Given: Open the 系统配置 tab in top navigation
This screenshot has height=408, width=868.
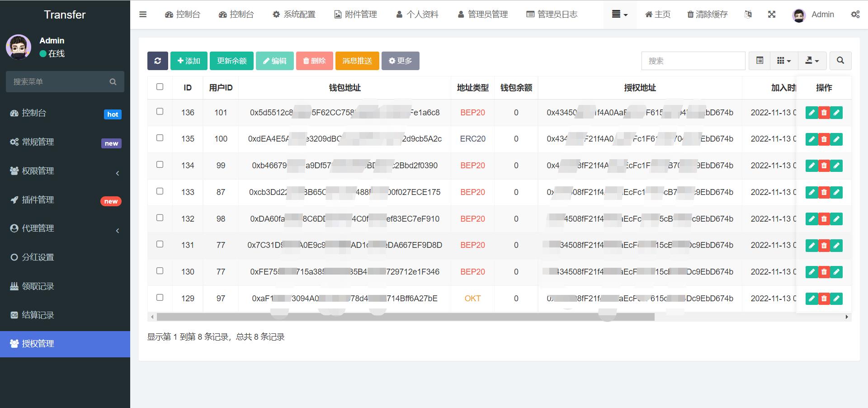Looking at the screenshot, I should [294, 14].
